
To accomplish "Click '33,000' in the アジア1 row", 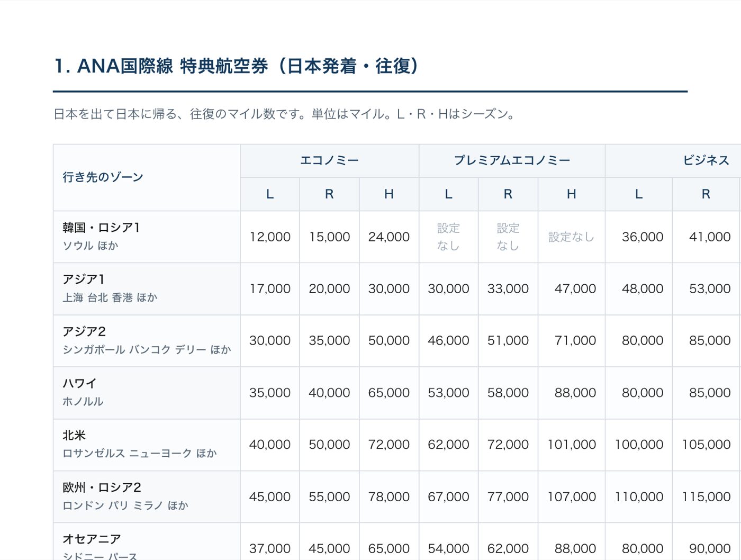I will pos(508,289).
